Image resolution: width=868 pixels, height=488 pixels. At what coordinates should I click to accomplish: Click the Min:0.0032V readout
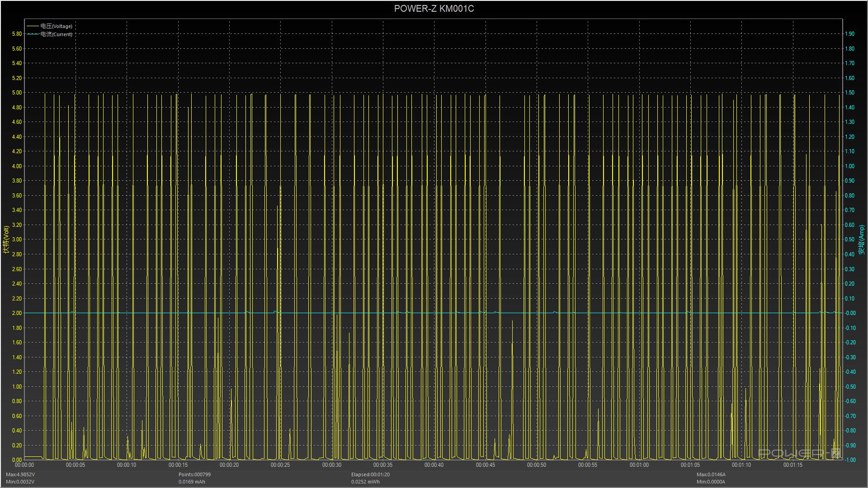click(20, 482)
